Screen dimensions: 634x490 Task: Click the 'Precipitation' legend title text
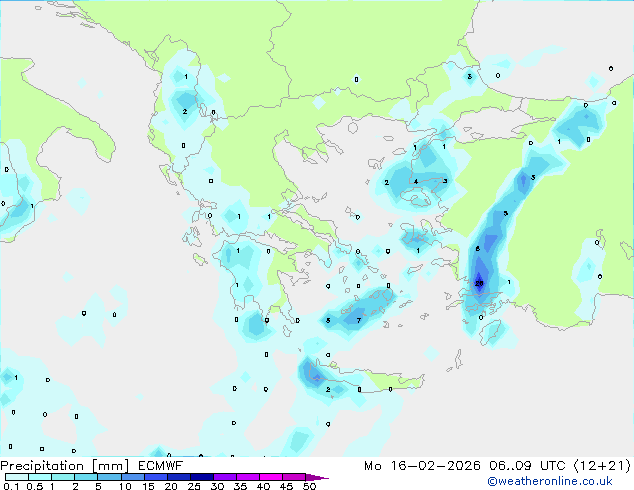[x=42, y=466]
